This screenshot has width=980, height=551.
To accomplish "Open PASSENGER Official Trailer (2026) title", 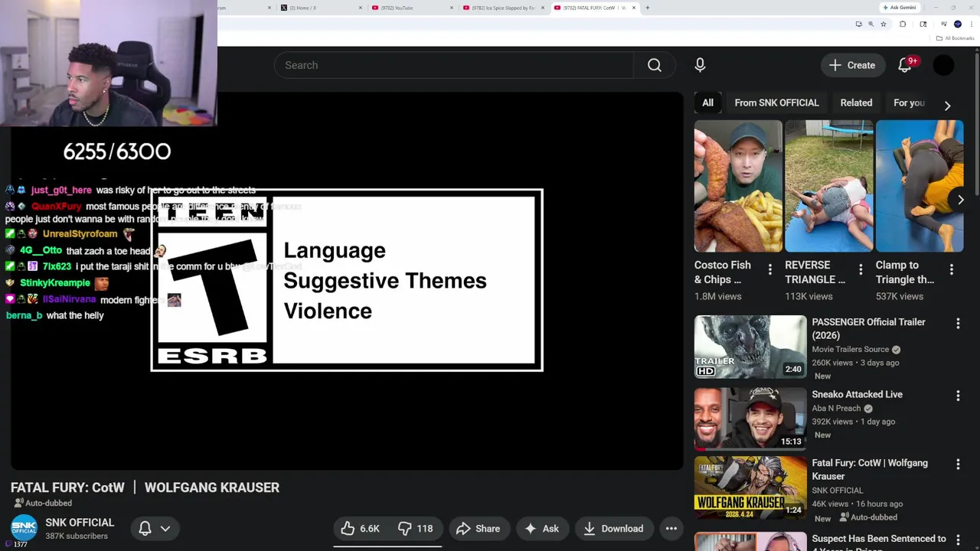I will pos(869,328).
